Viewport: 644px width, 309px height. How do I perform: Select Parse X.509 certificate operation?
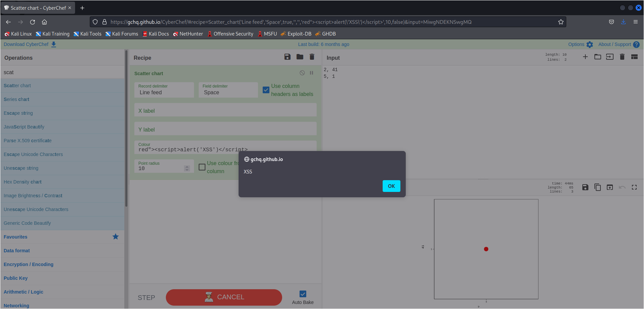(62, 141)
